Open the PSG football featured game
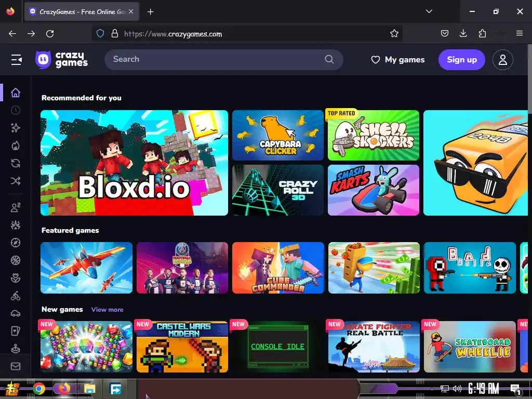The height and width of the screenshot is (399, 532). click(182, 268)
